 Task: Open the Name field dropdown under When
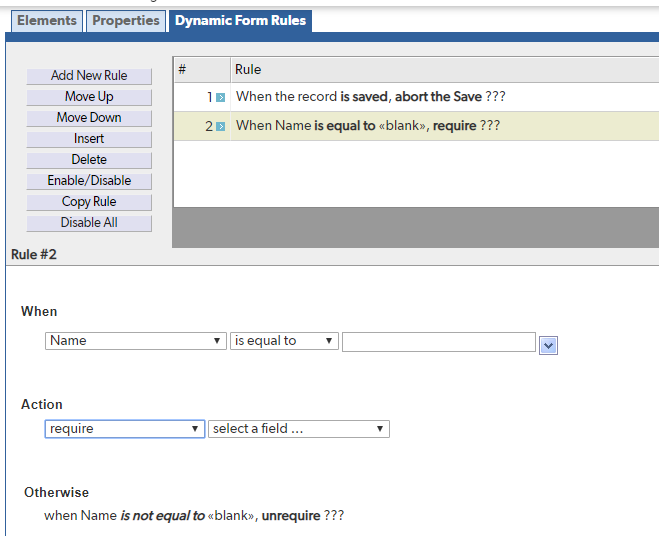point(136,341)
